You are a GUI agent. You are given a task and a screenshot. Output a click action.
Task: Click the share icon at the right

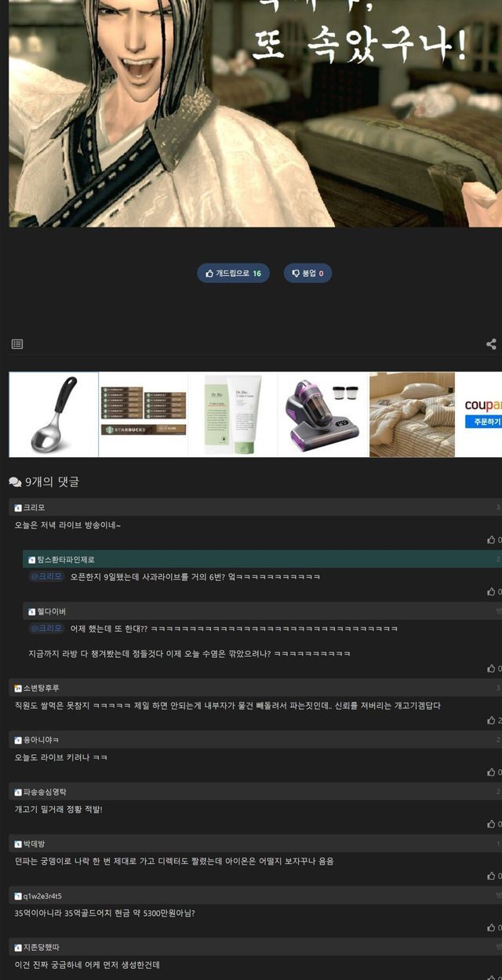[491, 344]
